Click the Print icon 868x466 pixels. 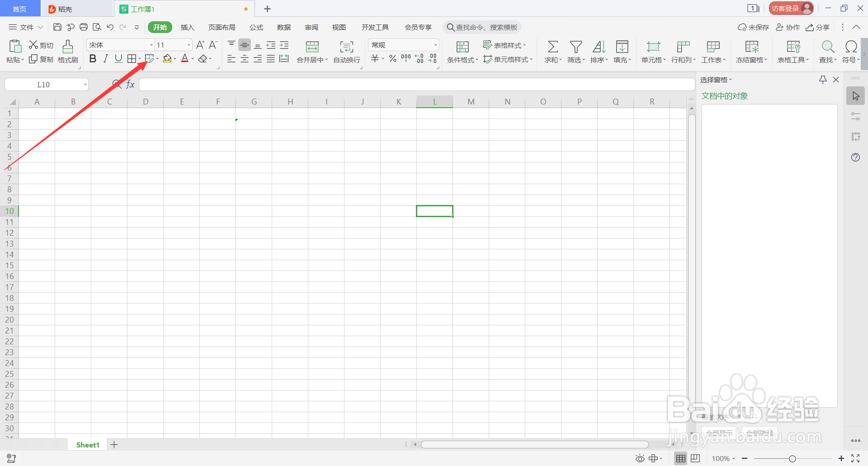coord(84,27)
